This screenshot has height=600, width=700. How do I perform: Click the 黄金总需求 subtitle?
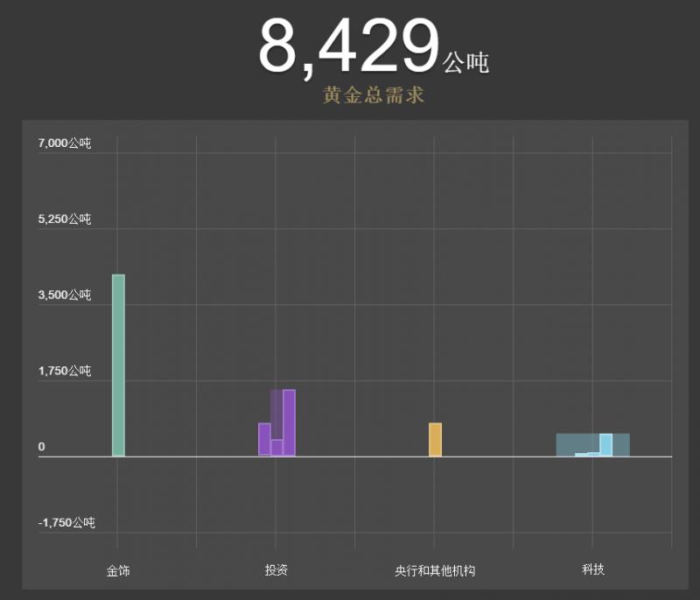click(374, 95)
